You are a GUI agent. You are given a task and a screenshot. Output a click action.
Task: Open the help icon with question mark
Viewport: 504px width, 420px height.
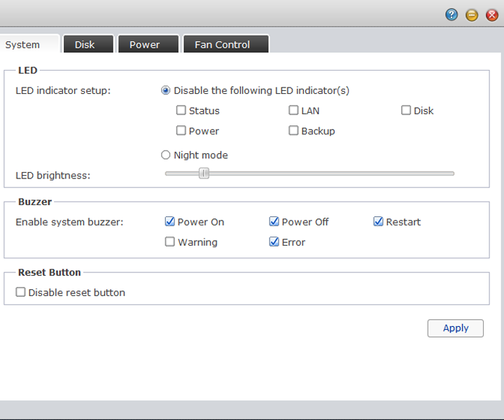coord(451,15)
